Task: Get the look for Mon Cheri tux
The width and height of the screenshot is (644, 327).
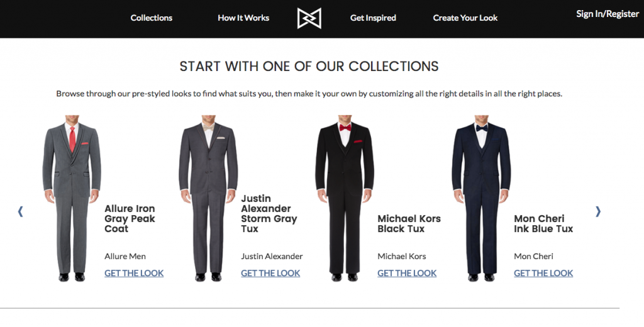Action: [x=543, y=274]
